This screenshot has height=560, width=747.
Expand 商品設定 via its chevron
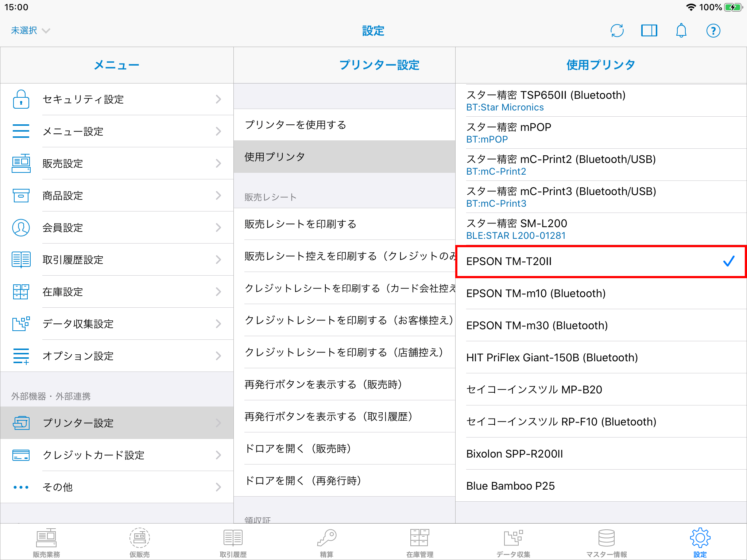218,195
